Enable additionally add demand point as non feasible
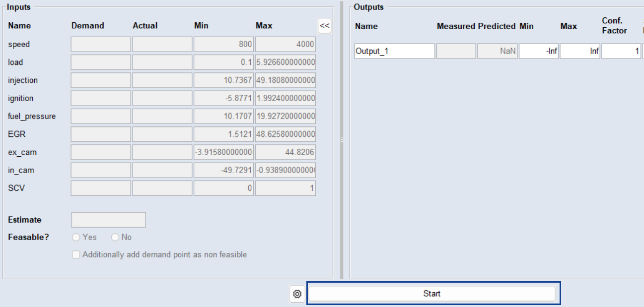This screenshot has width=644, height=307. point(76,255)
